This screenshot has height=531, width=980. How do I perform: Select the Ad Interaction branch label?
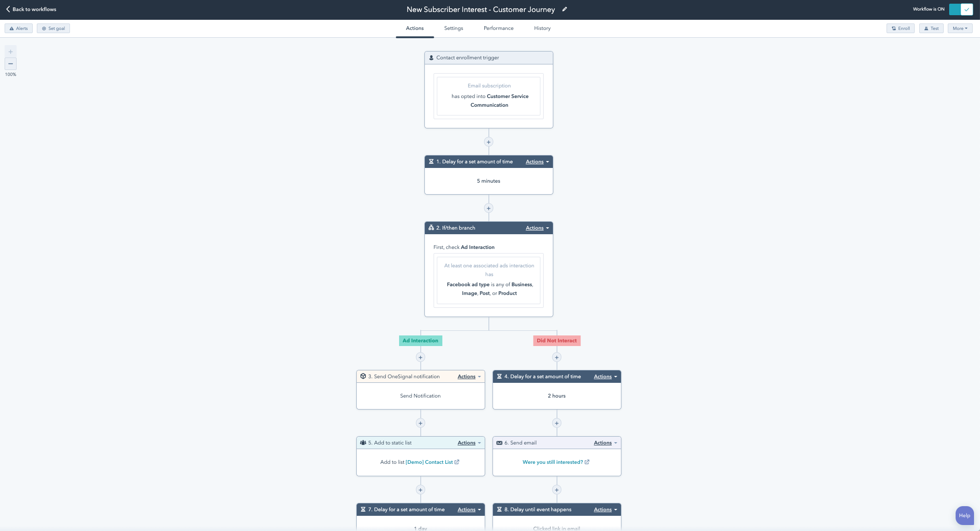[420, 341]
